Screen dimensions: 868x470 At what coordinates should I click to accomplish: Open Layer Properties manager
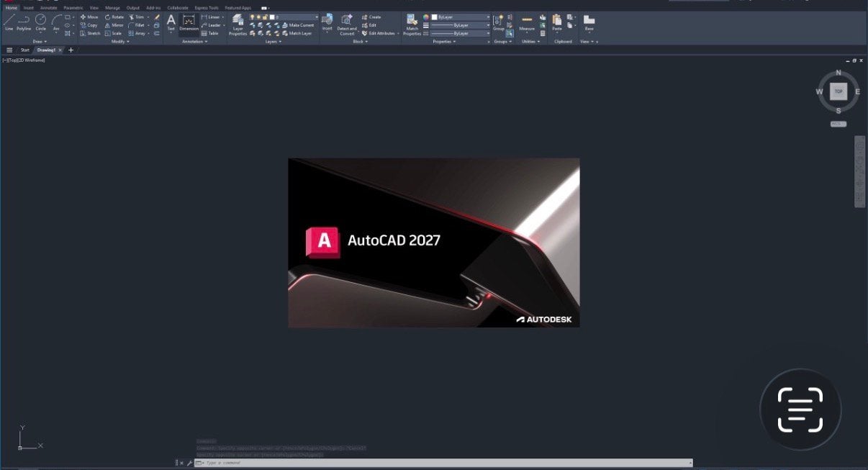pyautogui.click(x=238, y=24)
